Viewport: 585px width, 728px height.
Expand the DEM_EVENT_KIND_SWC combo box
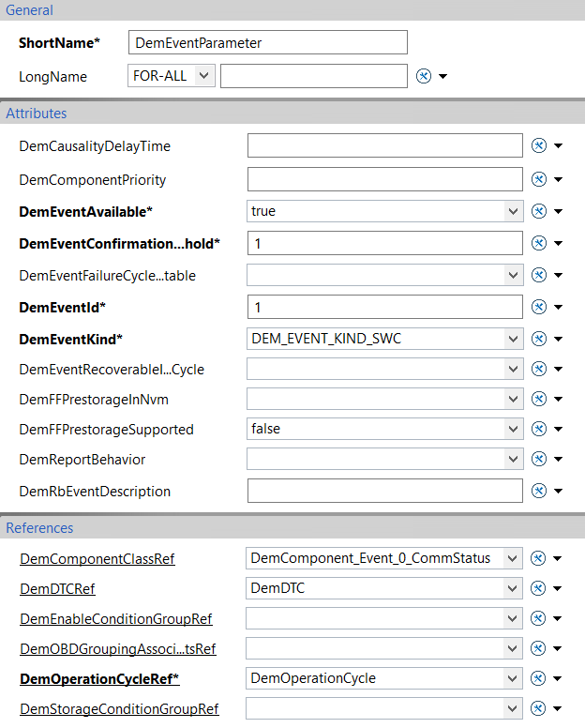(385, 339)
